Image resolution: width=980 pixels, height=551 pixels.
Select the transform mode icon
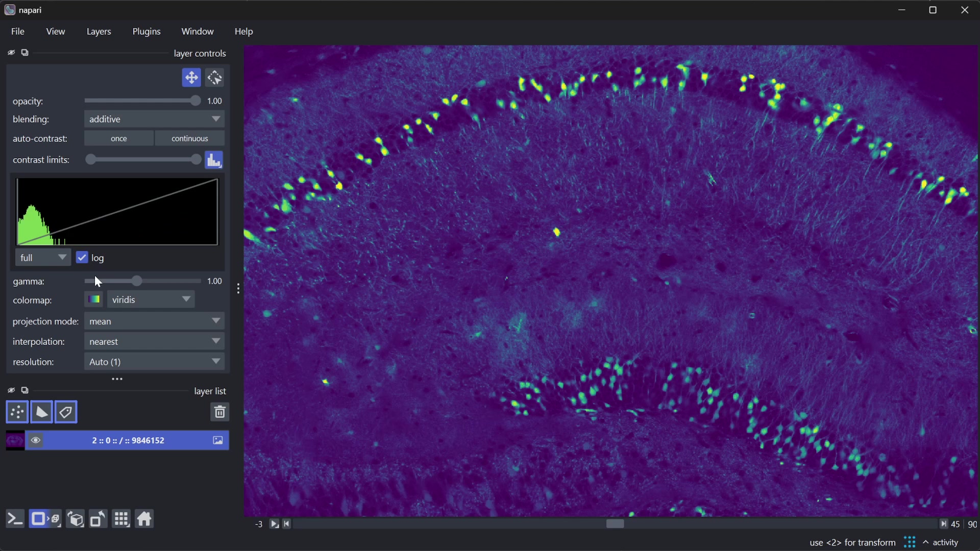[215, 78]
